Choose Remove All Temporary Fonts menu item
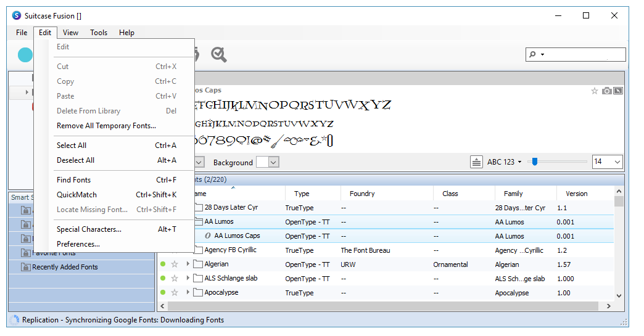This screenshot has height=336, width=644. (x=106, y=126)
